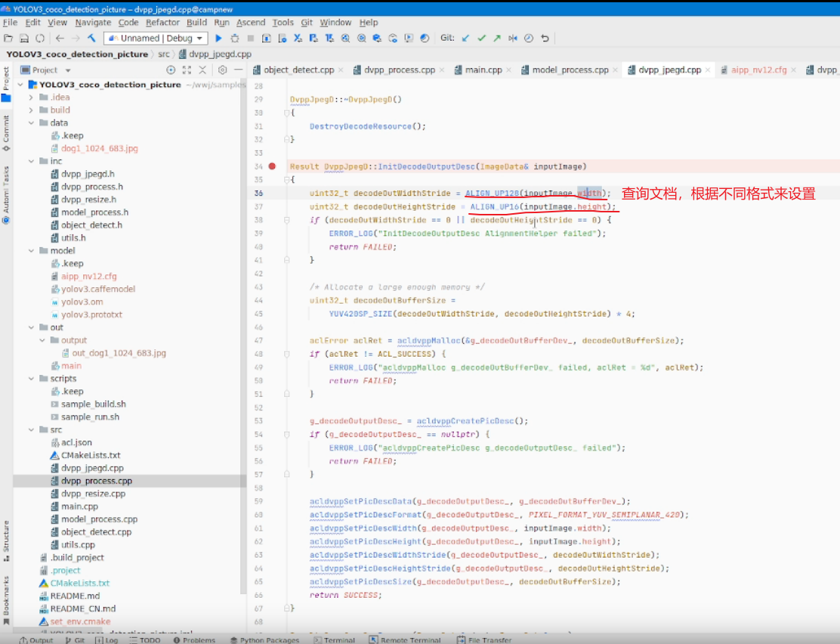Open the Python Packages tool window
This screenshot has height=644, width=840.
[x=264, y=639]
